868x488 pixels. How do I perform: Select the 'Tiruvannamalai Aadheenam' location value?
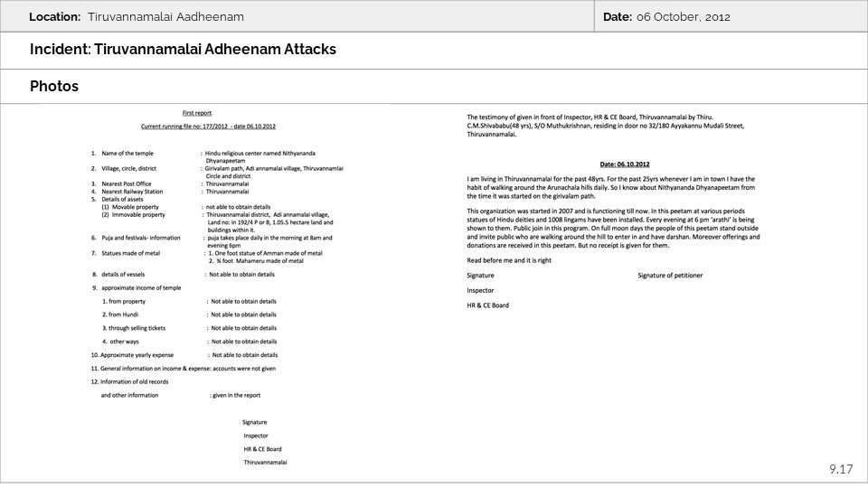tap(165, 17)
